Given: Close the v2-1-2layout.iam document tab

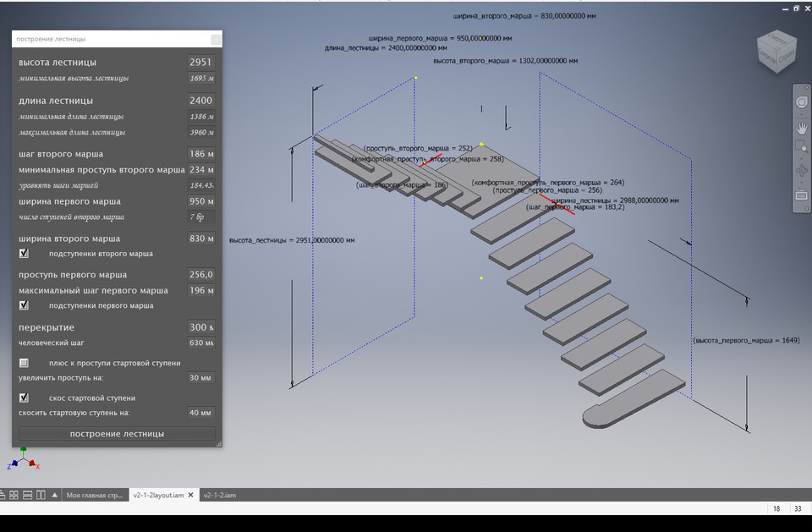Looking at the screenshot, I should (x=191, y=495).
